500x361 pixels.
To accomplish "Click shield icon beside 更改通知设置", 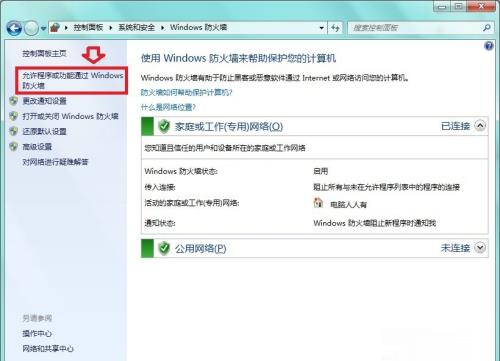I will [14, 101].
